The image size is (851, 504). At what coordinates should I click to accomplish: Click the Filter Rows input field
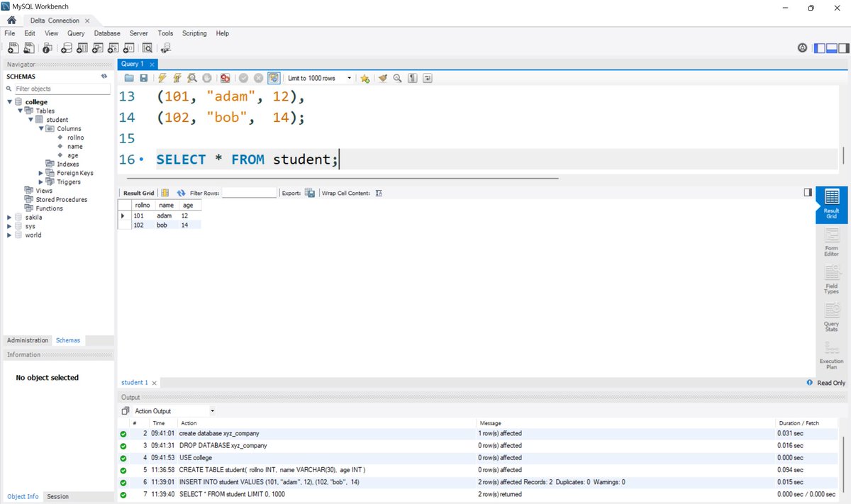[248, 193]
